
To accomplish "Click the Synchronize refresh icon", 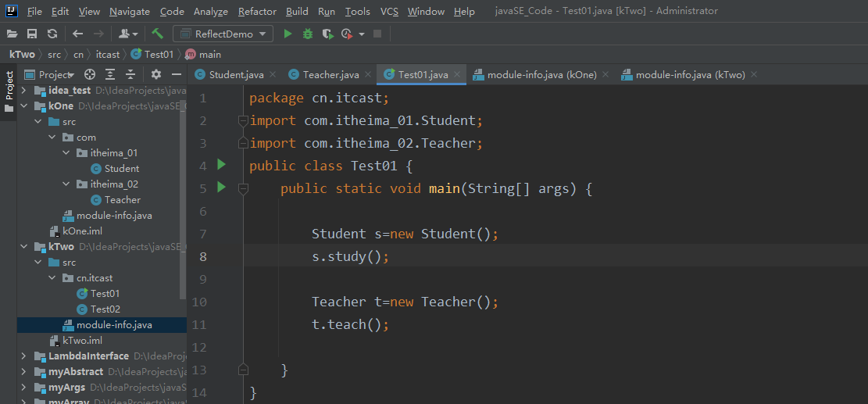I will tap(52, 34).
